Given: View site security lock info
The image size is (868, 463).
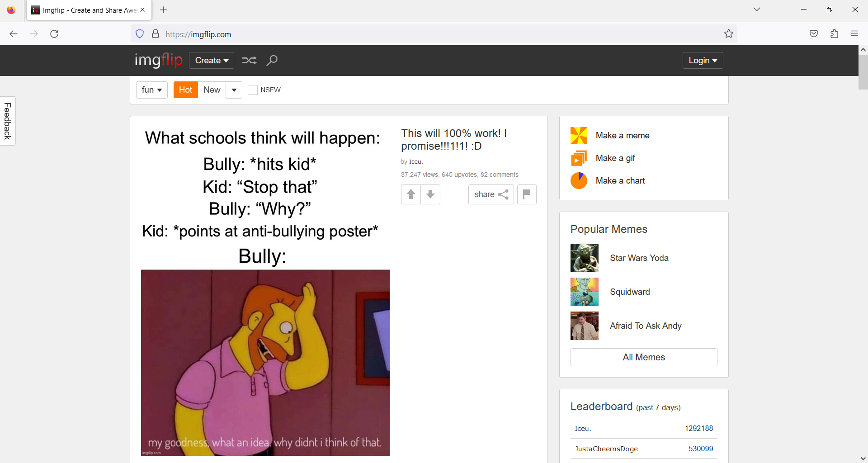Looking at the screenshot, I should pos(156,34).
